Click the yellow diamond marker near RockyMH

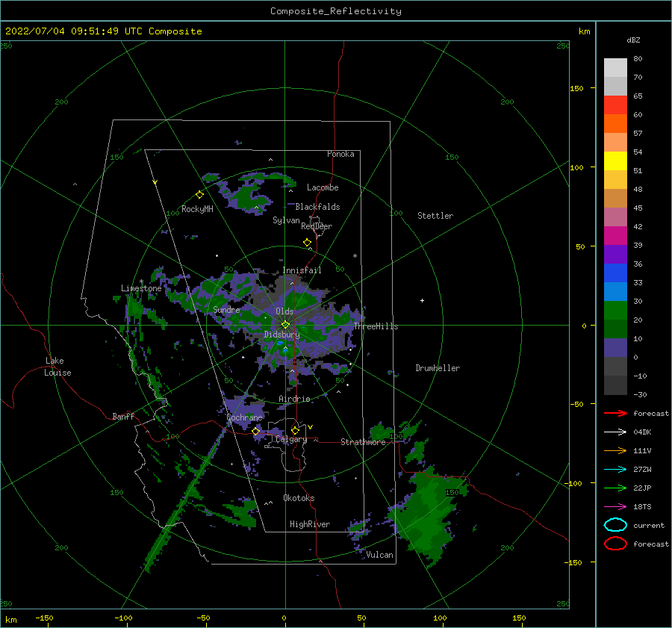pyautogui.click(x=199, y=195)
